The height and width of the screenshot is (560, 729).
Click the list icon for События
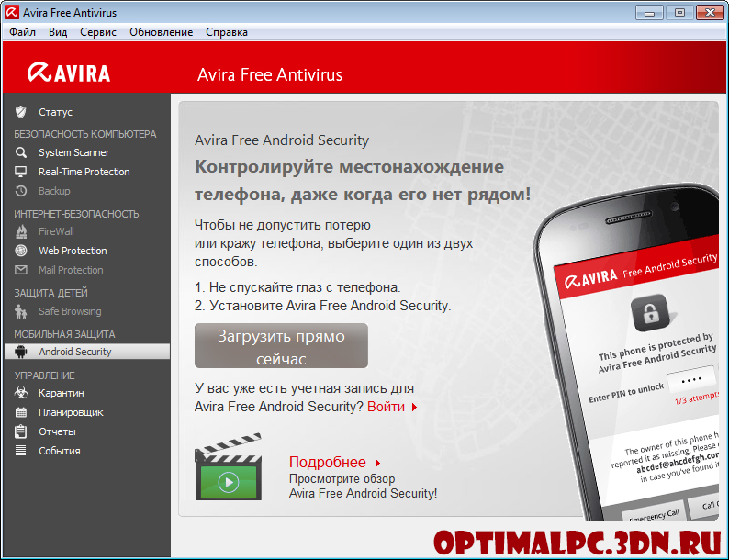coord(20,451)
